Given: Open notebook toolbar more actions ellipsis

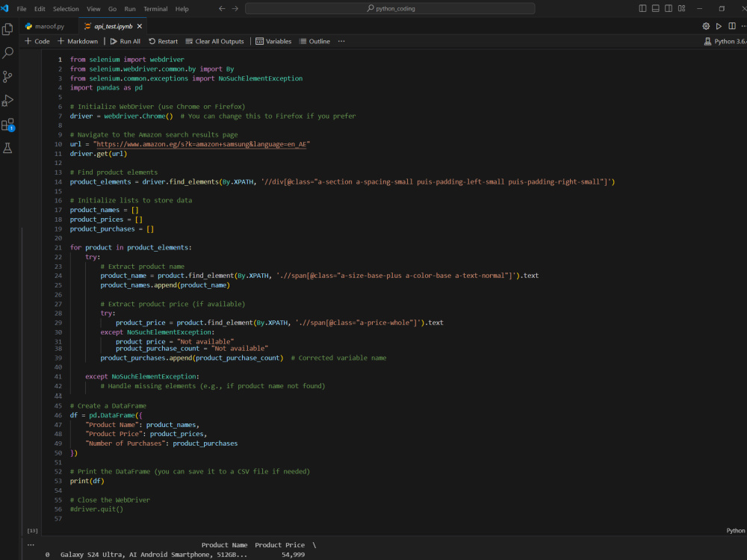Looking at the screenshot, I should coord(341,41).
